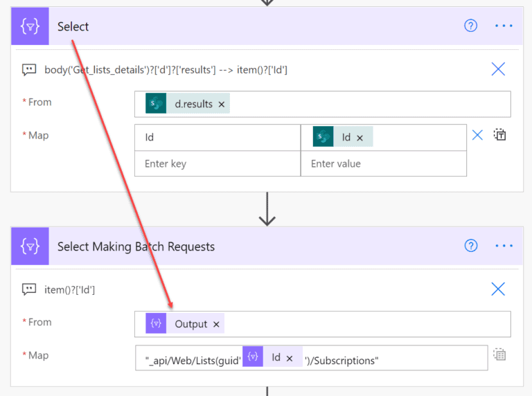The width and height of the screenshot is (532, 396).
Task: Click the Select action title text
Action: coord(73,26)
